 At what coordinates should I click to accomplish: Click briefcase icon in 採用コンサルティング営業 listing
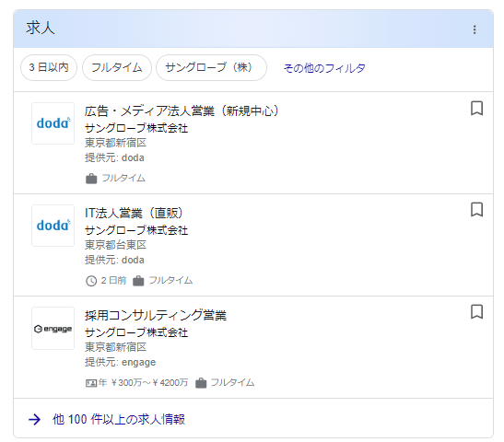pyautogui.click(x=201, y=383)
